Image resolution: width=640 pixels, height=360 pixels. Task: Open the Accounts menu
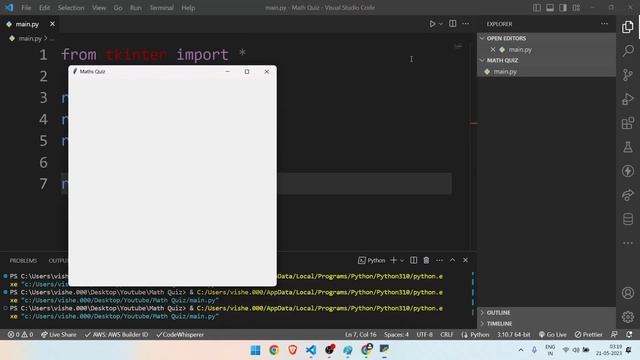pos(628,293)
